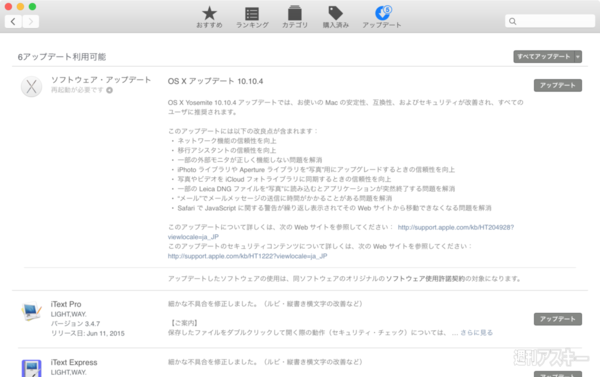
Task: Open the support.apple.com HT204928 link
Action: pos(456,227)
